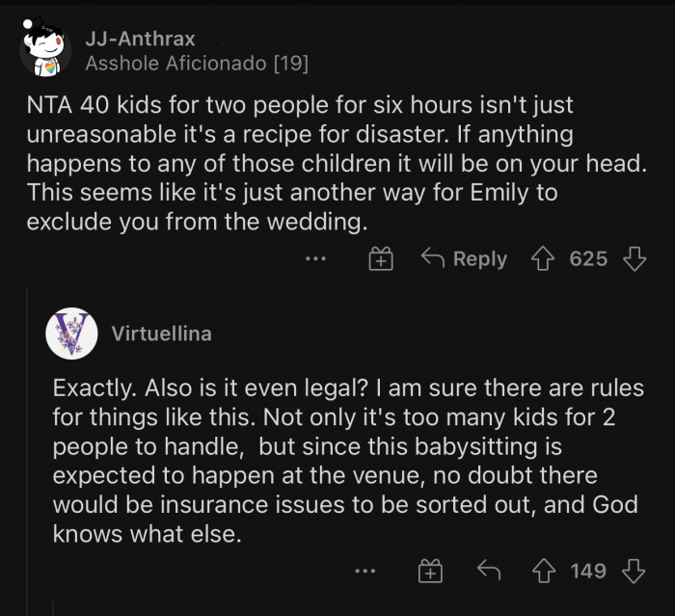Open Virtuellina's username link
Viewport: 675px width, 616px height.
click(x=161, y=334)
